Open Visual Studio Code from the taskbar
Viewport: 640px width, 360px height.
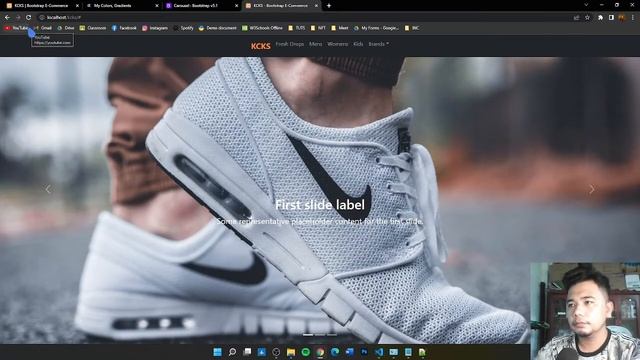[379, 352]
